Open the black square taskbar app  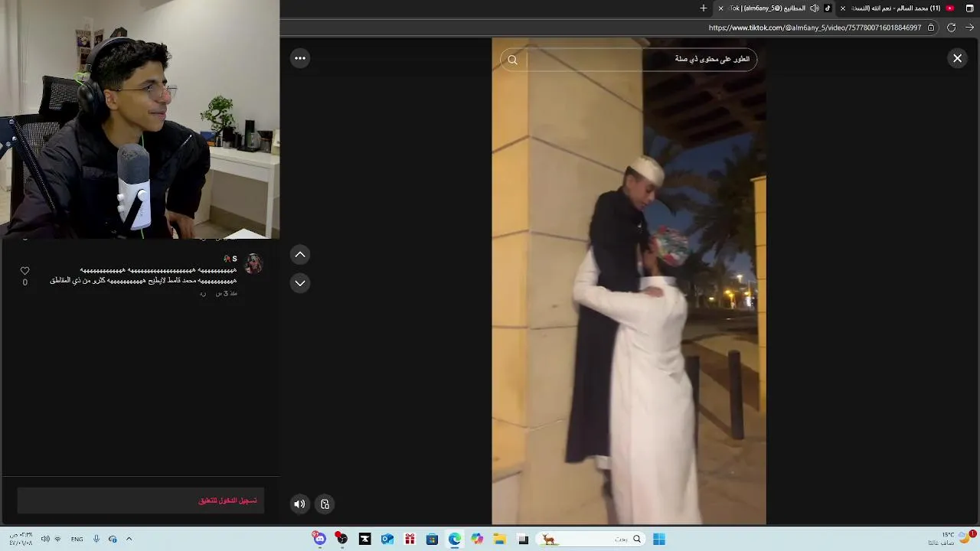[523, 539]
